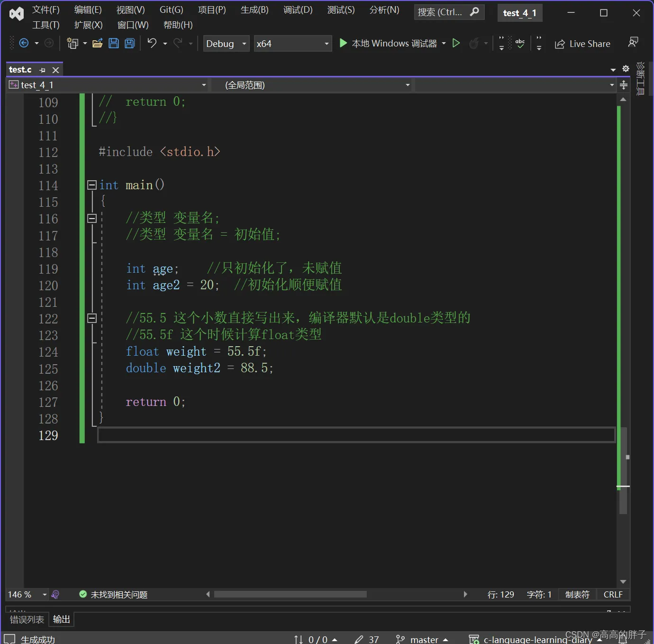This screenshot has width=654, height=644.
Task: Click the CRLF line ending indicator
Action: [x=613, y=594]
